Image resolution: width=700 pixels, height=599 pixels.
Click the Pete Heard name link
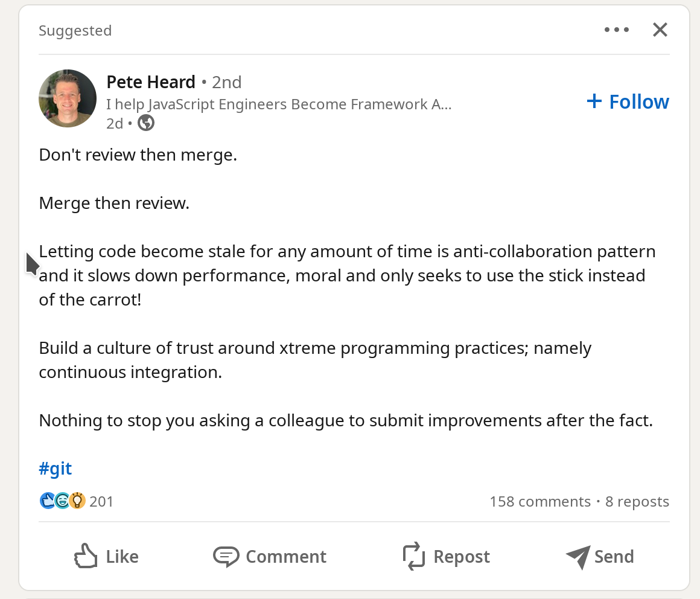point(151,82)
